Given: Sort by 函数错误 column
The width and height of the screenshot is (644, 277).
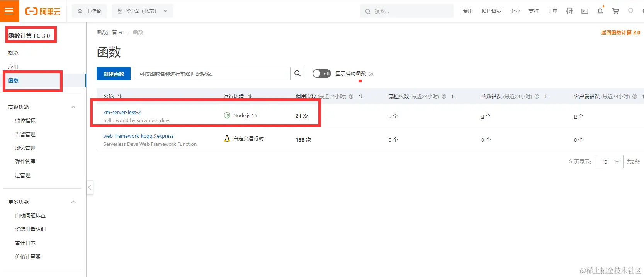Looking at the screenshot, I should pos(546,96).
